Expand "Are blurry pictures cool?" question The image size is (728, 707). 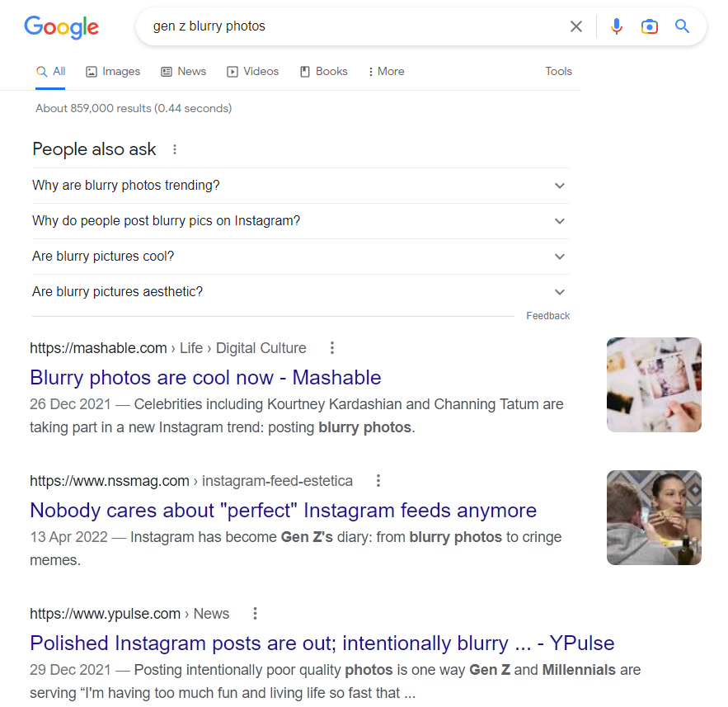[x=560, y=257]
